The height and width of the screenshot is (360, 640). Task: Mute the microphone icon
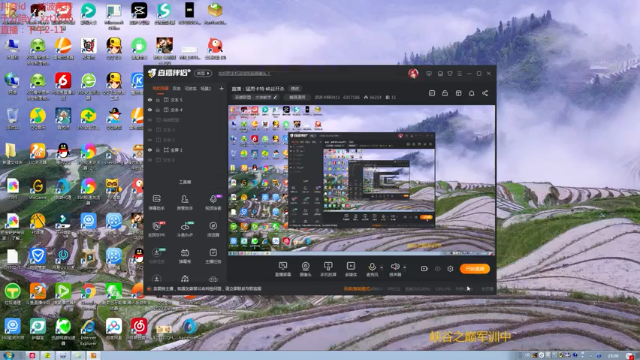point(372,267)
